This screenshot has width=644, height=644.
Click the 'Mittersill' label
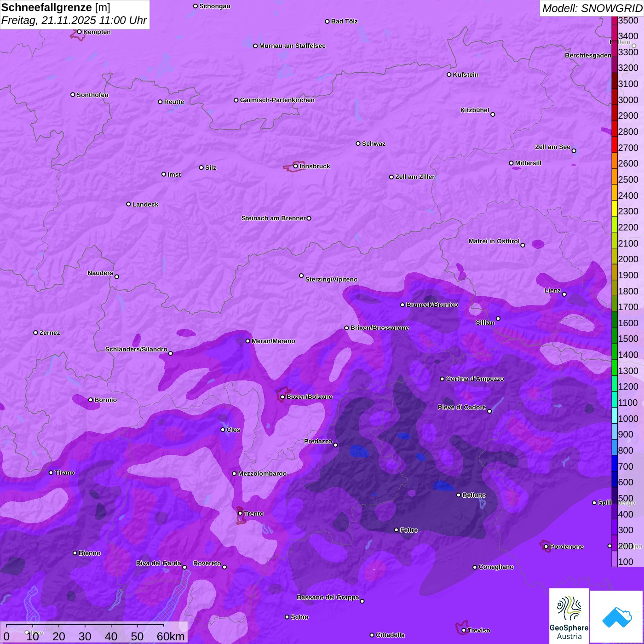(x=528, y=163)
